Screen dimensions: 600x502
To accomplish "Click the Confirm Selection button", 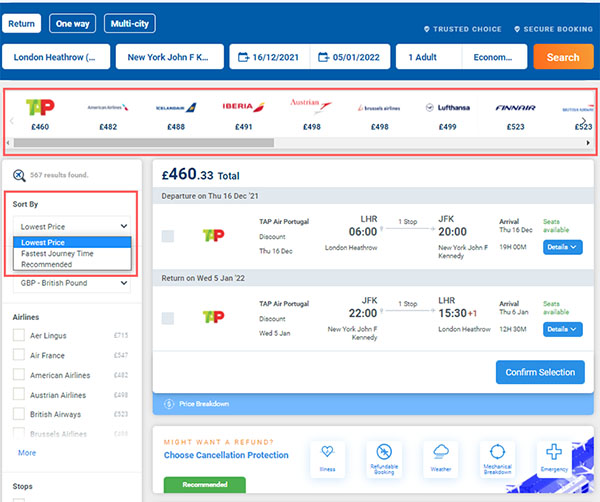I will 540,372.
